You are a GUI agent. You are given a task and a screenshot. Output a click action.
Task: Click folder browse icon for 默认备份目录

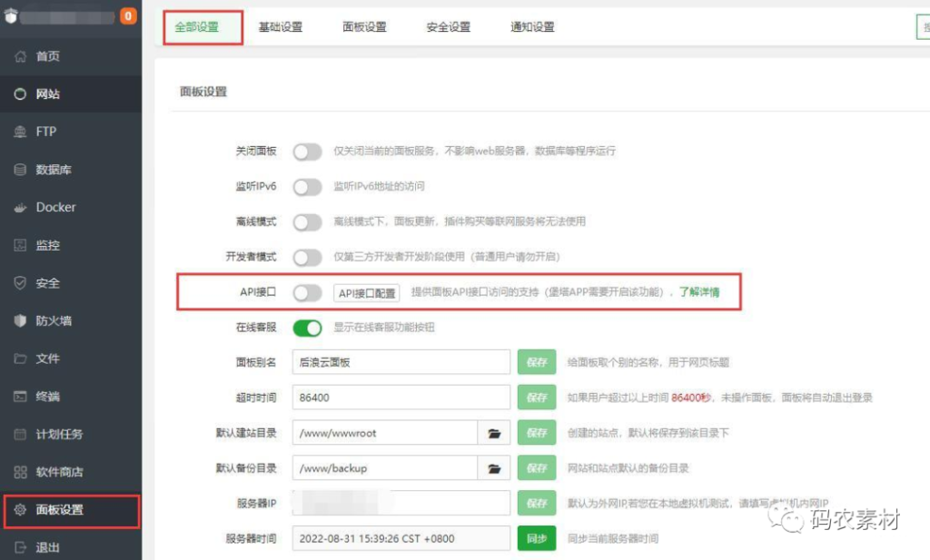494,469
